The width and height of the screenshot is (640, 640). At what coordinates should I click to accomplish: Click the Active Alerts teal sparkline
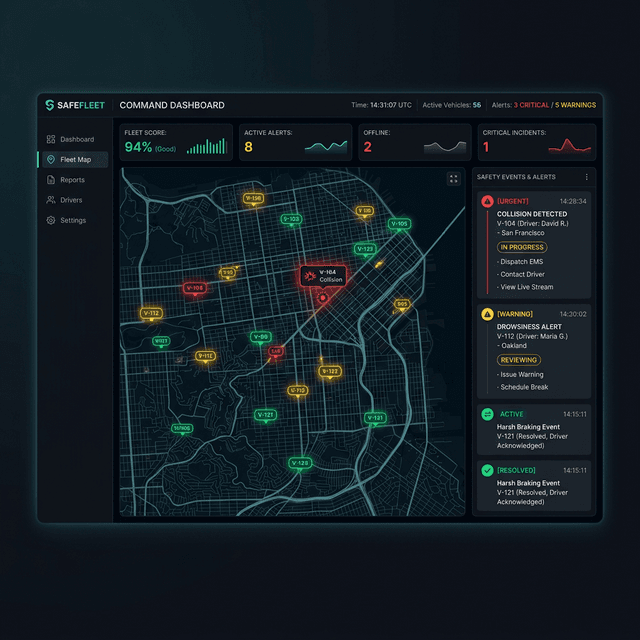pos(326,147)
